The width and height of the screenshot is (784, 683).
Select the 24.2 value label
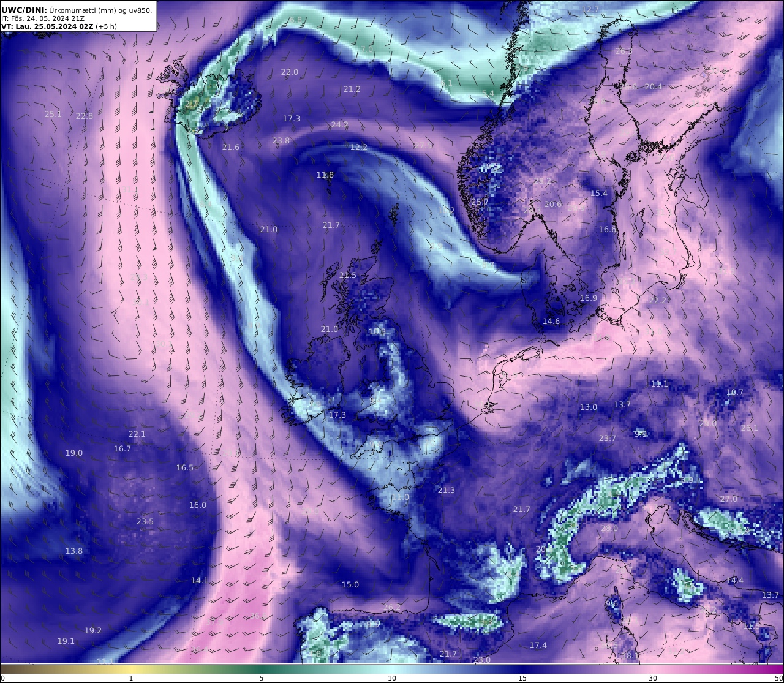[x=339, y=124]
